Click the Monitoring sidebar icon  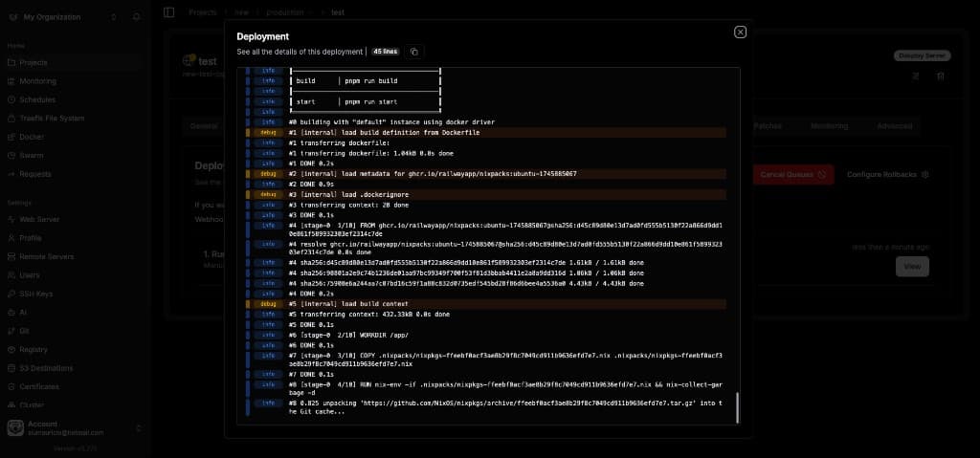click(x=11, y=81)
